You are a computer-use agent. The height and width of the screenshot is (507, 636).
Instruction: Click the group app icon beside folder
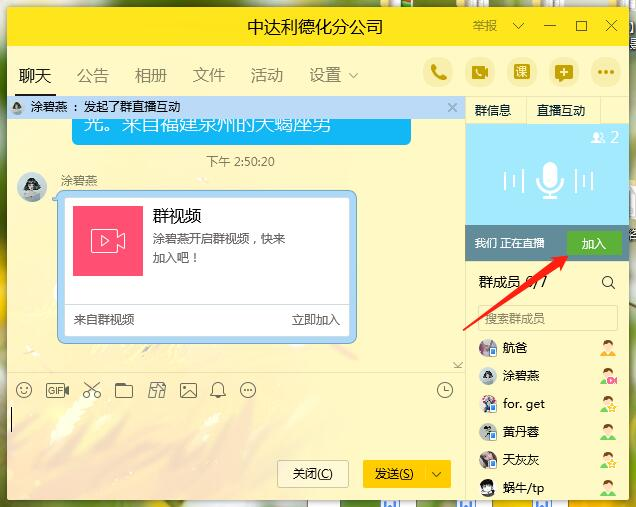point(157,390)
